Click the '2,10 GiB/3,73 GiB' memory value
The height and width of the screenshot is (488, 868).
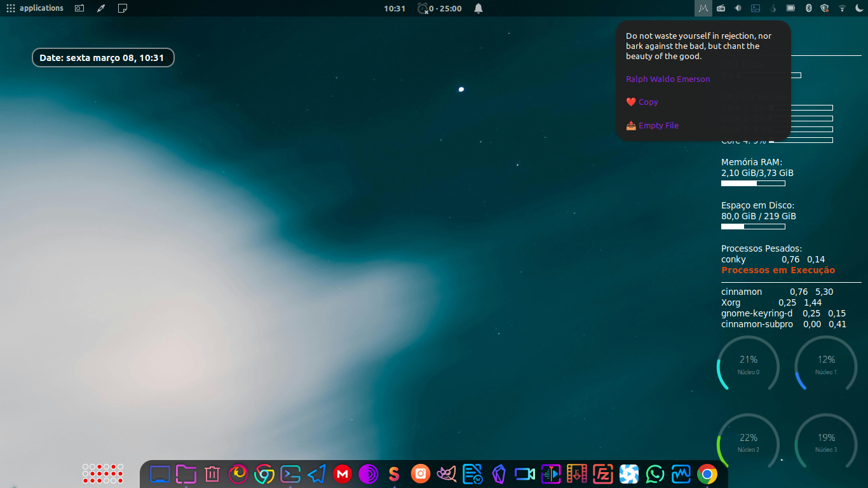tap(757, 173)
